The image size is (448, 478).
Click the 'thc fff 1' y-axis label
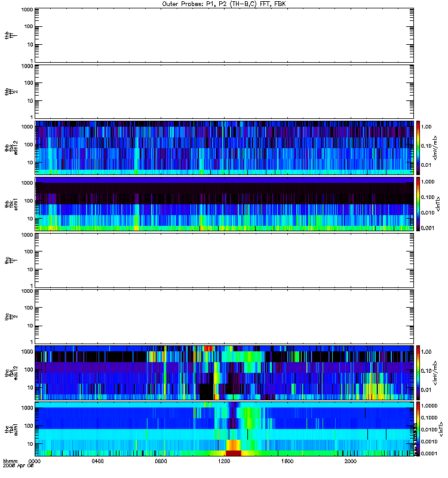(11, 261)
